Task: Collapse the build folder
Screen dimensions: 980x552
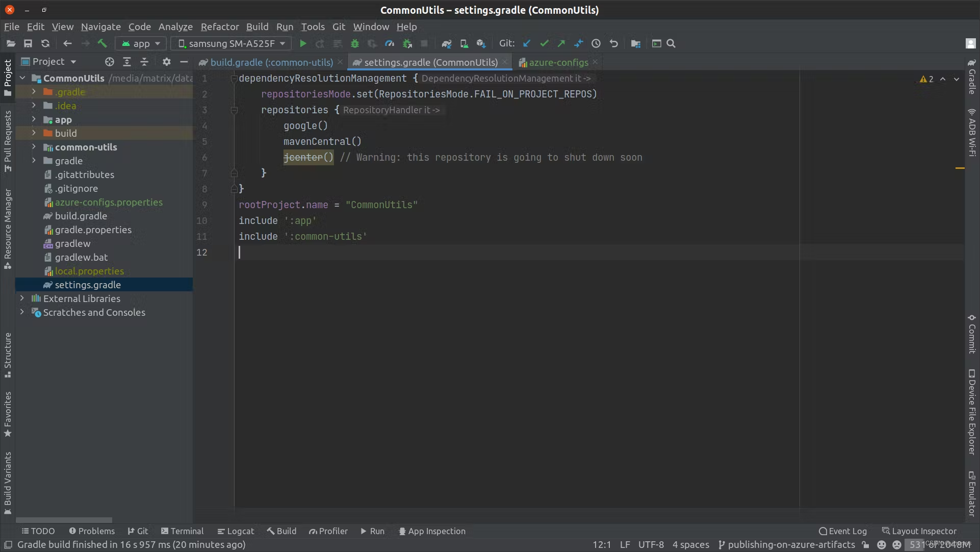Action: point(34,133)
